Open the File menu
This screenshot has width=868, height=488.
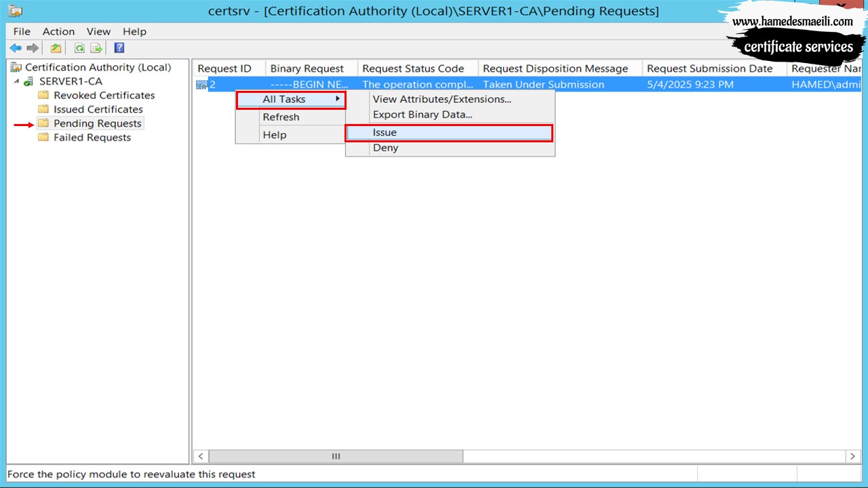click(22, 31)
